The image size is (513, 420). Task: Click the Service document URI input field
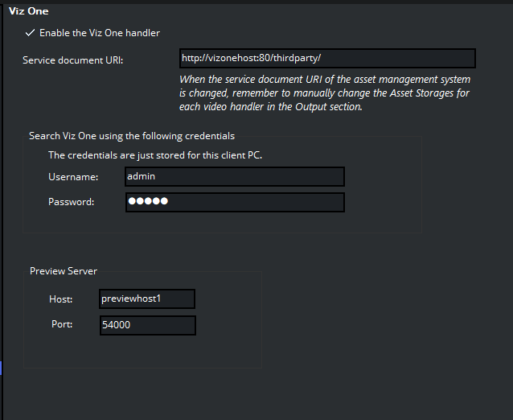point(327,59)
